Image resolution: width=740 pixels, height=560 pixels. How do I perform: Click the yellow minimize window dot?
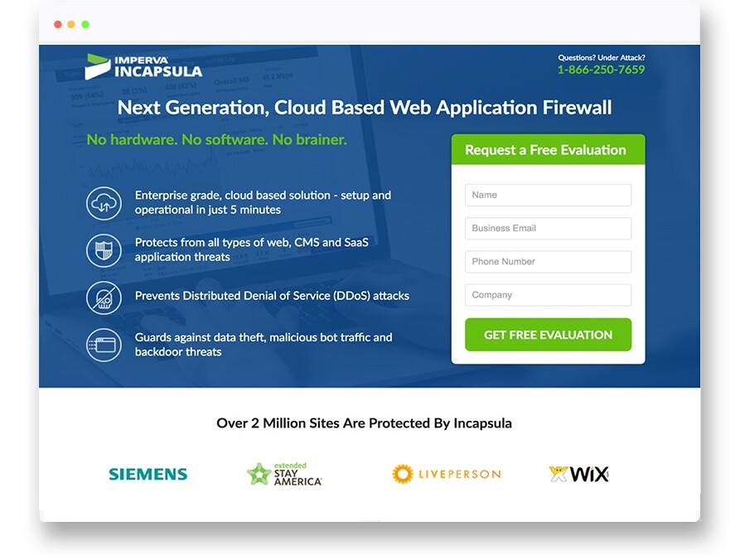tap(71, 25)
